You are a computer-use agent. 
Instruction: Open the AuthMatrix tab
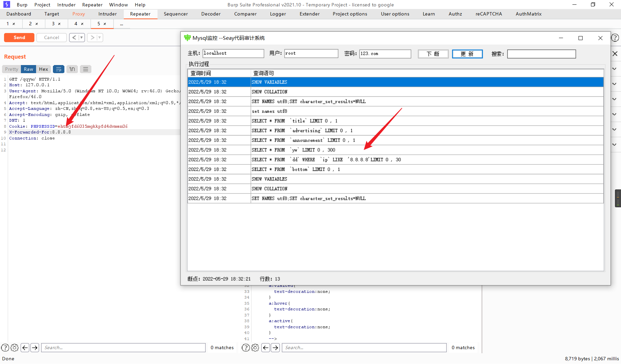529,14
